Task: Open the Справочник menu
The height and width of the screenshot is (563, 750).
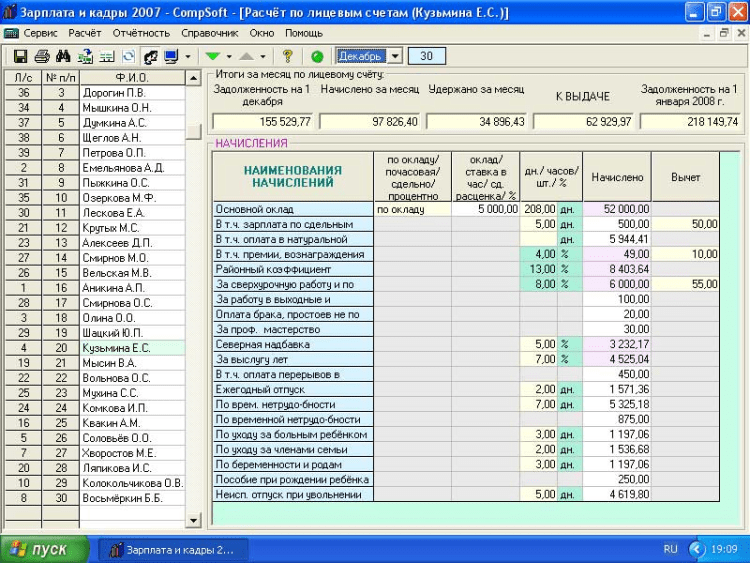Action: pos(210,33)
